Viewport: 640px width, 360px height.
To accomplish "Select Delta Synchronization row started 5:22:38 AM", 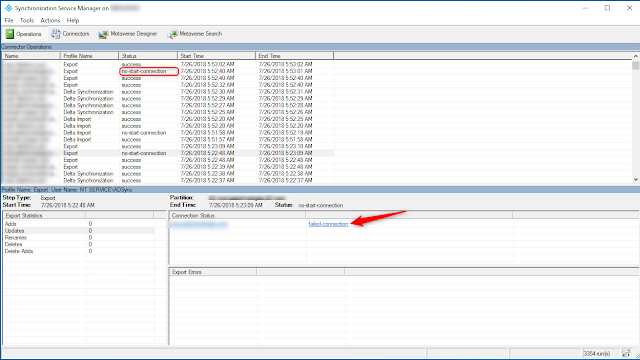I will pyautogui.click(x=167, y=173).
